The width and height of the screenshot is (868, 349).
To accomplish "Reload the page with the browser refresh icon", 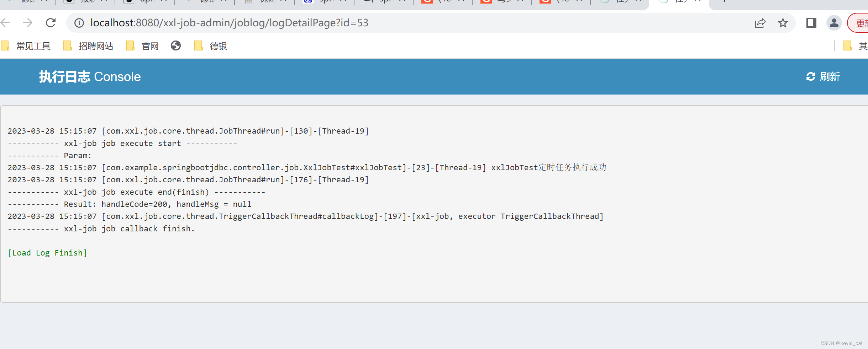I will click(51, 23).
